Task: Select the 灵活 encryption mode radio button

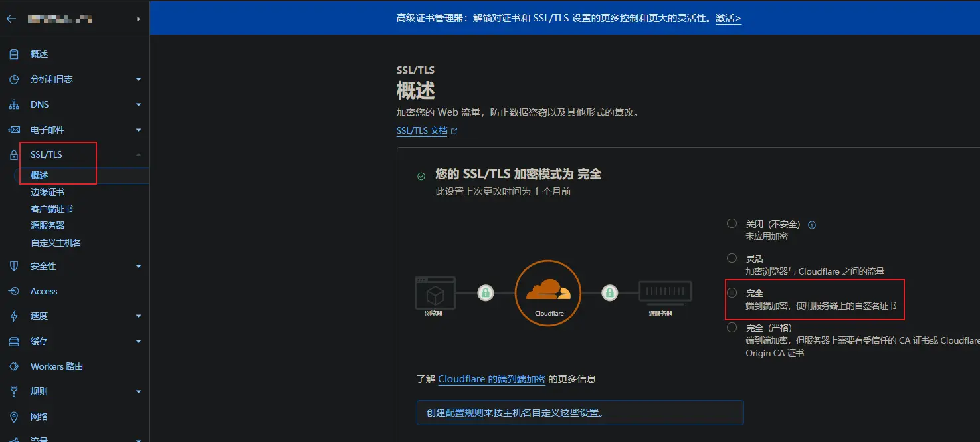Action: pos(732,258)
